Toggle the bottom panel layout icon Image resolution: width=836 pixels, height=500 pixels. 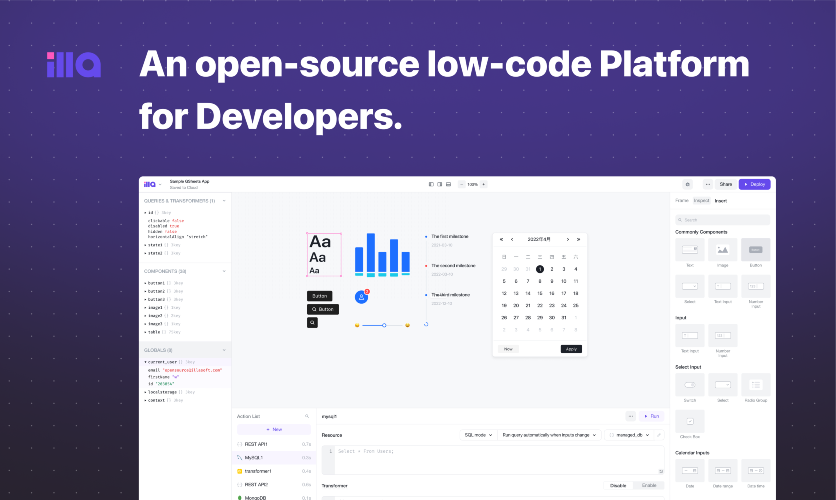click(x=448, y=184)
